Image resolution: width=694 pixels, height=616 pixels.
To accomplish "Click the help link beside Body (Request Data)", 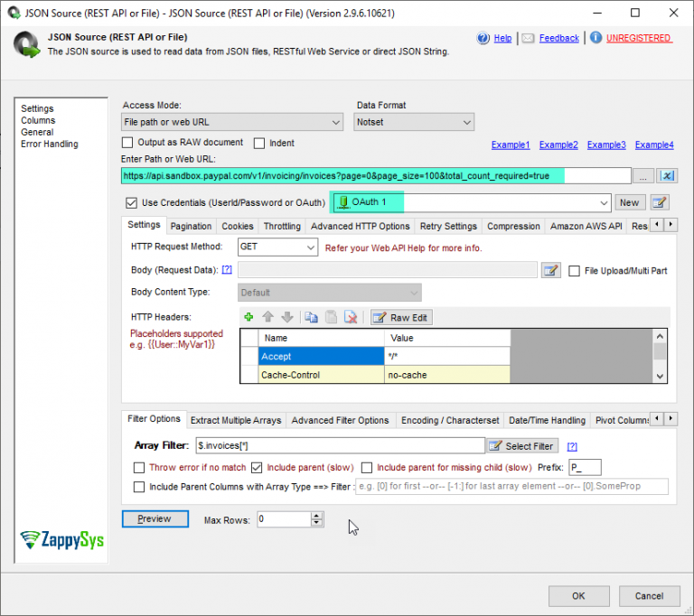I will (x=227, y=269).
